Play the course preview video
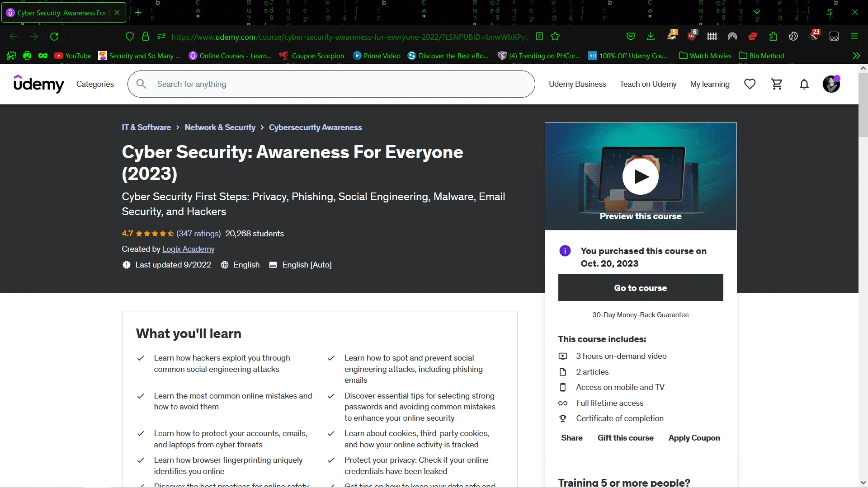 [641, 176]
